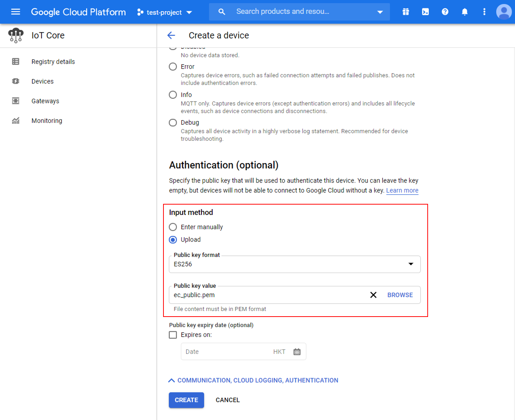Click the Devices chip icon
This screenshot has width=515, height=420.
pos(16,81)
